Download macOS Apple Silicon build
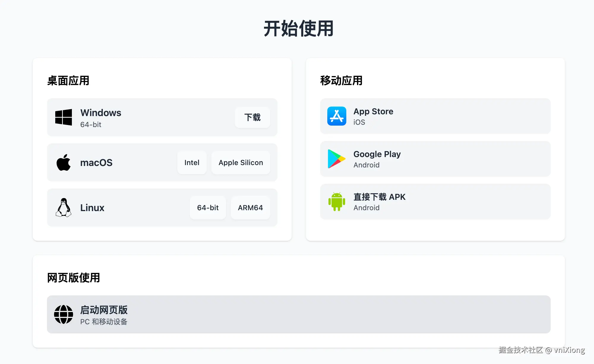The image size is (594, 364). pos(241,163)
